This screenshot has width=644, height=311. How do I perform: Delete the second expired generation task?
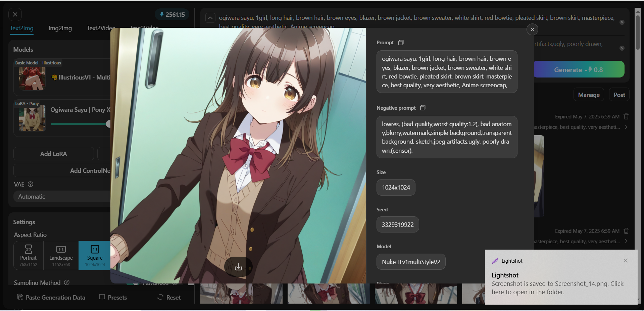coord(626,231)
